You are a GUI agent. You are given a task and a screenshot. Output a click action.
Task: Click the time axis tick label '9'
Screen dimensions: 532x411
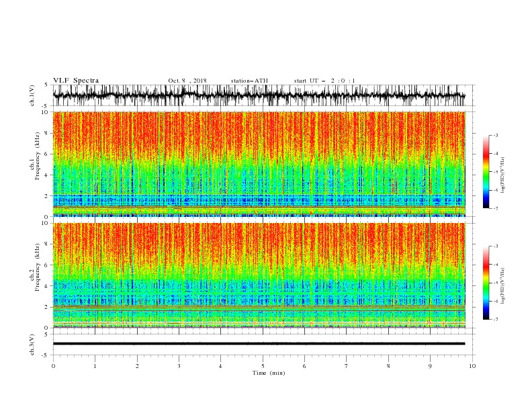[430, 366]
